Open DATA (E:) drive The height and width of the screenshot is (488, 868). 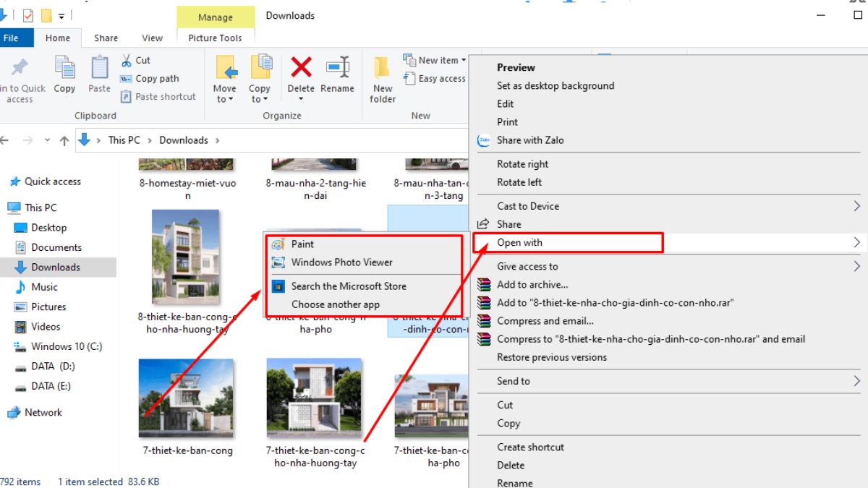51,386
